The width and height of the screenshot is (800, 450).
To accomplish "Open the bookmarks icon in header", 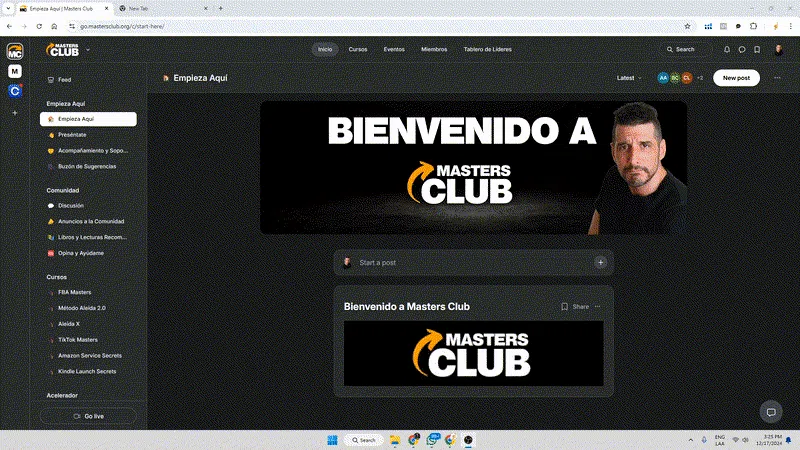I will pyautogui.click(x=757, y=49).
